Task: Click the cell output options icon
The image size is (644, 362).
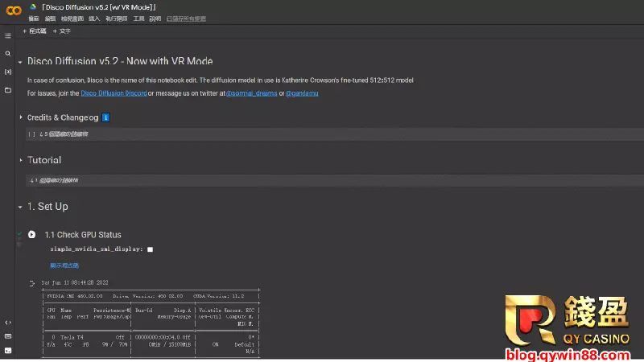Action: [x=31, y=283]
